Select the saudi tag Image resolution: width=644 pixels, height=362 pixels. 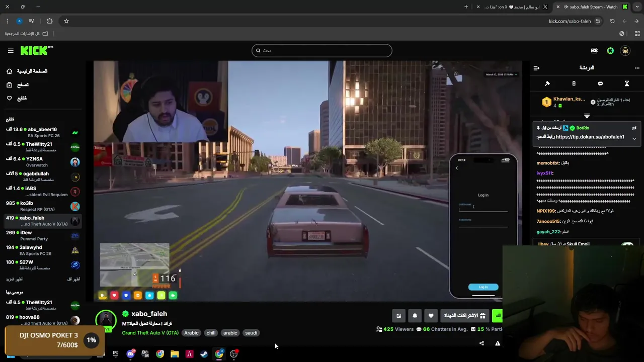pyautogui.click(x=251, y=333)
